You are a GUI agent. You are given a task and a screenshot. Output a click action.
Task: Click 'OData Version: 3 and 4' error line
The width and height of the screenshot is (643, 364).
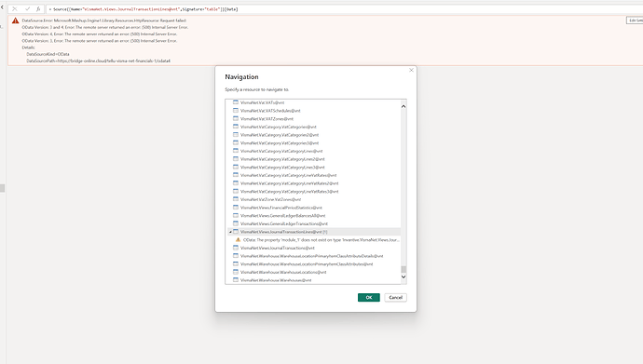point(105,27)
